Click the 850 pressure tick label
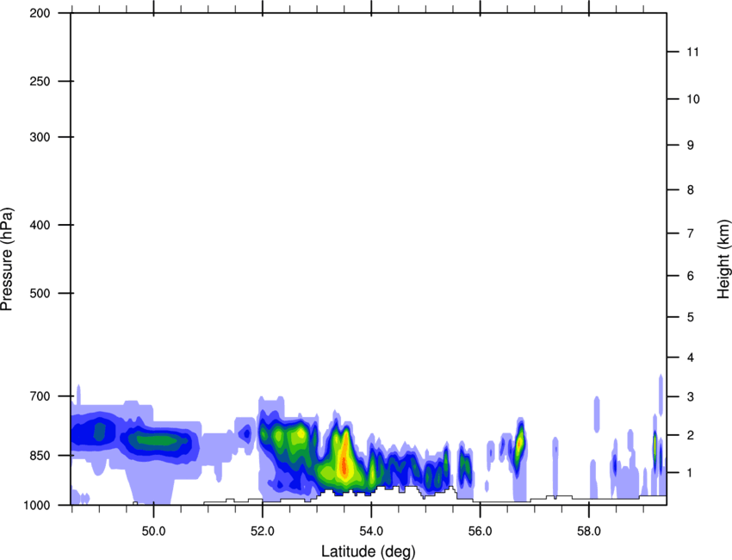Screen dimensions: 732x560 pos(40,456)
